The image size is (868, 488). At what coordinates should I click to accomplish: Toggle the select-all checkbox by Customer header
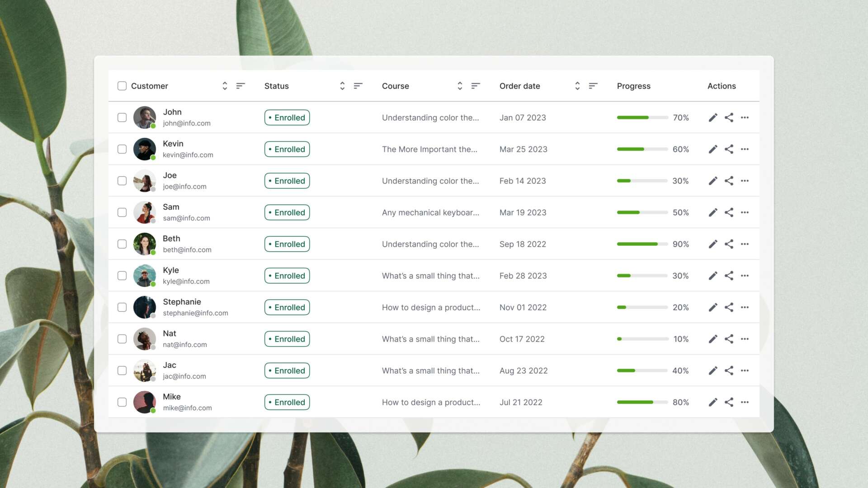tap(122, 86)
